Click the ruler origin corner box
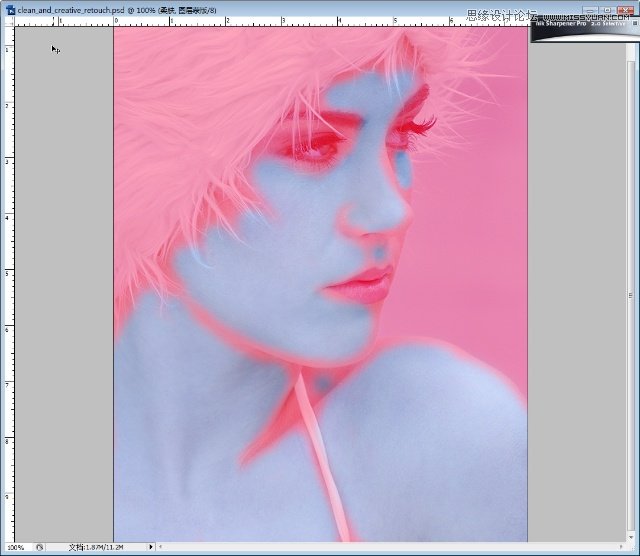Image resolution: width=640 pixels, height=556 pixels. click(x=9, y=22)
